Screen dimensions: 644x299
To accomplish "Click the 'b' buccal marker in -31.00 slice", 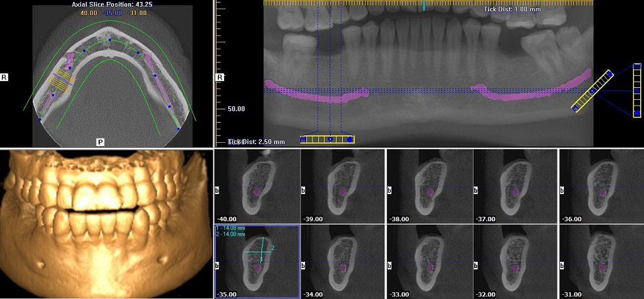I will tap(563, 265).
